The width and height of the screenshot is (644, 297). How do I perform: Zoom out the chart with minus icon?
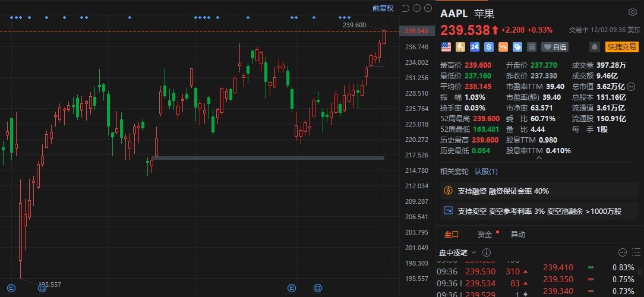(416, 8)
